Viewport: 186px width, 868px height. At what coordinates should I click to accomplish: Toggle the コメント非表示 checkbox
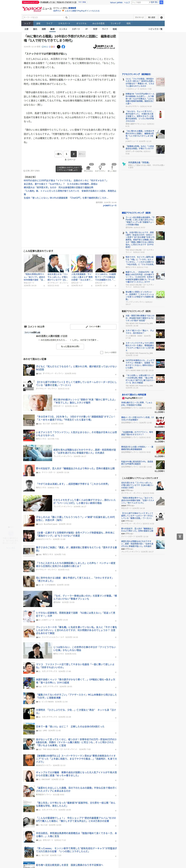(102, 352)
